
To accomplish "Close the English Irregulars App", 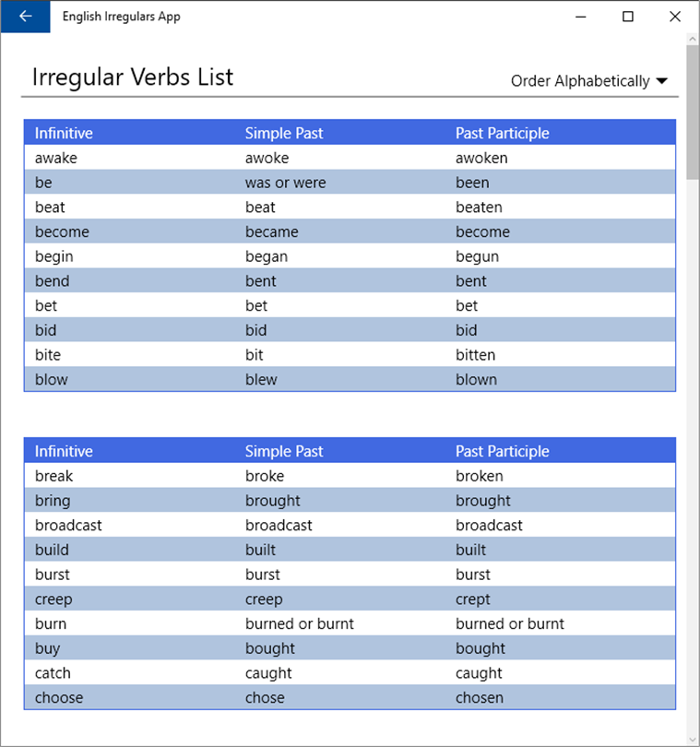I will click(x=675, y=17).
